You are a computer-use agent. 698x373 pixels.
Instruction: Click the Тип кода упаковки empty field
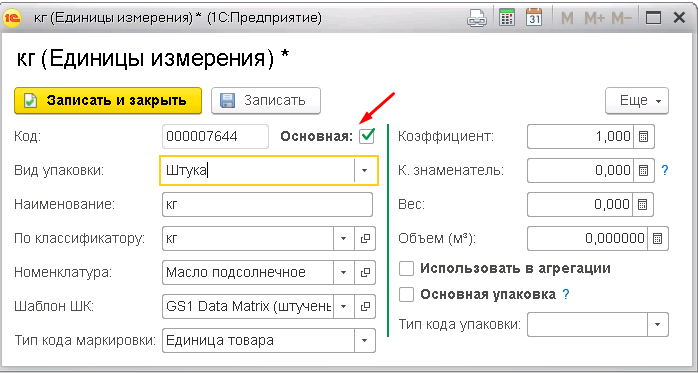click(587, 324)
